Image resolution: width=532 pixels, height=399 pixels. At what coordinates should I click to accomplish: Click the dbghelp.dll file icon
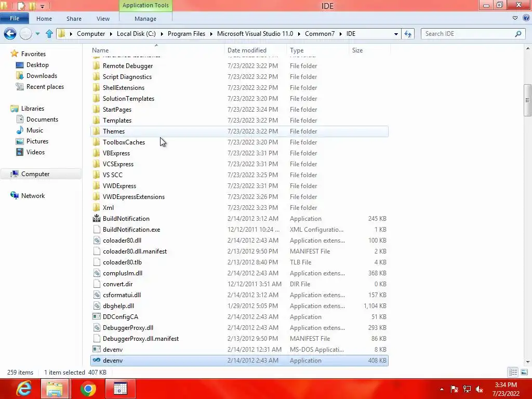(97, 305)
